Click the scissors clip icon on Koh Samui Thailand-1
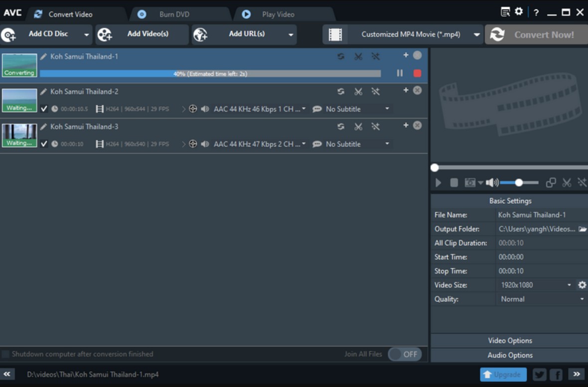This screenshot has height=387, width=588. (358, 56)
